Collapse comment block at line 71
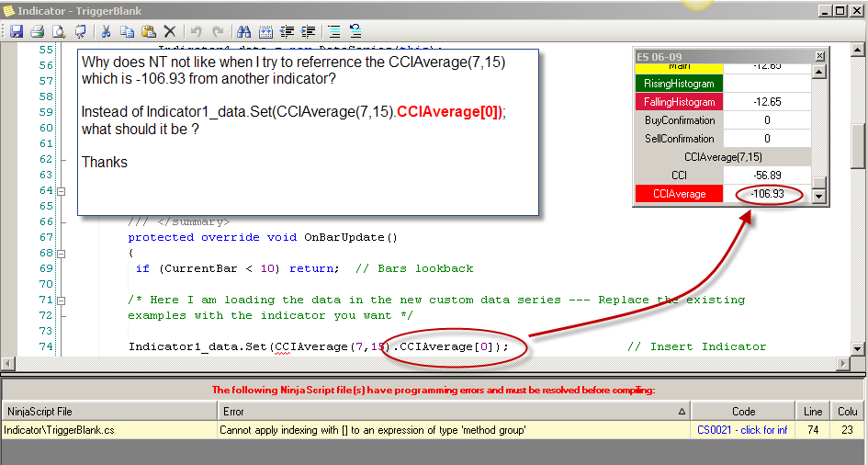Screen dimensions: 868x465 coord(62,301)
